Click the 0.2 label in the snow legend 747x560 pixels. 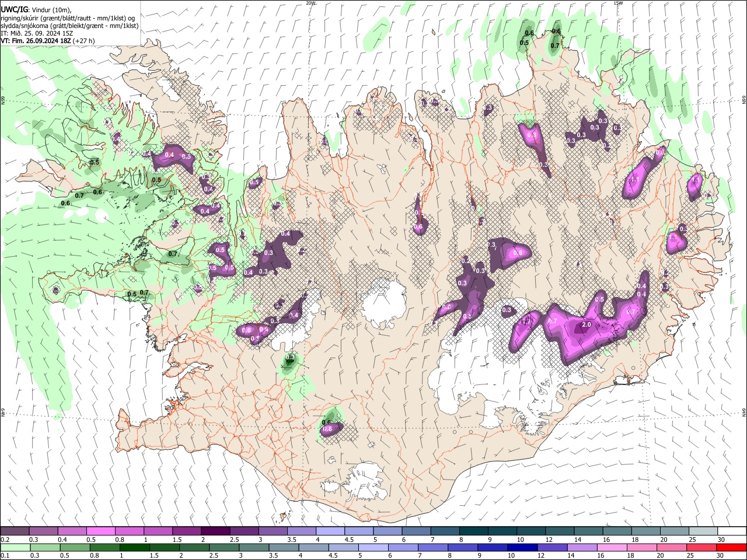(5, 540)
